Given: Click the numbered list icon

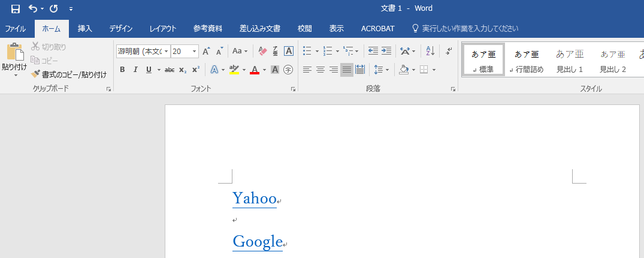Looking at the screenshot, I should click(327, 51).
